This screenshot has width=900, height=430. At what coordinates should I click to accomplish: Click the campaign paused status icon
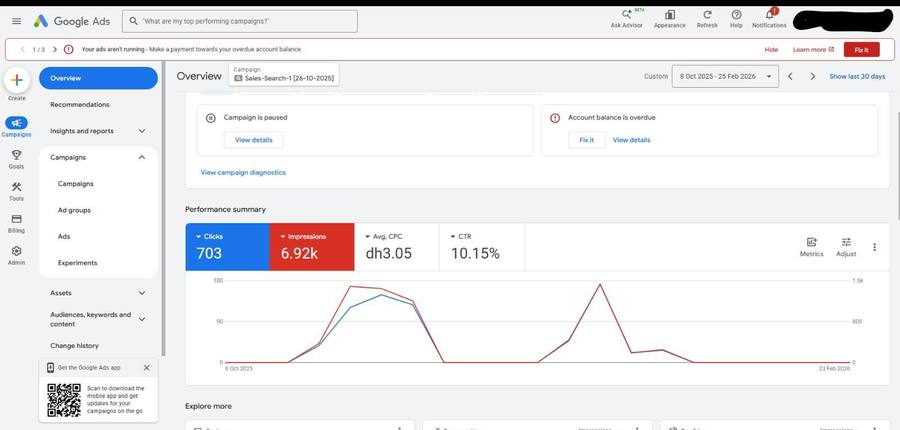click(x=211, y=118)
